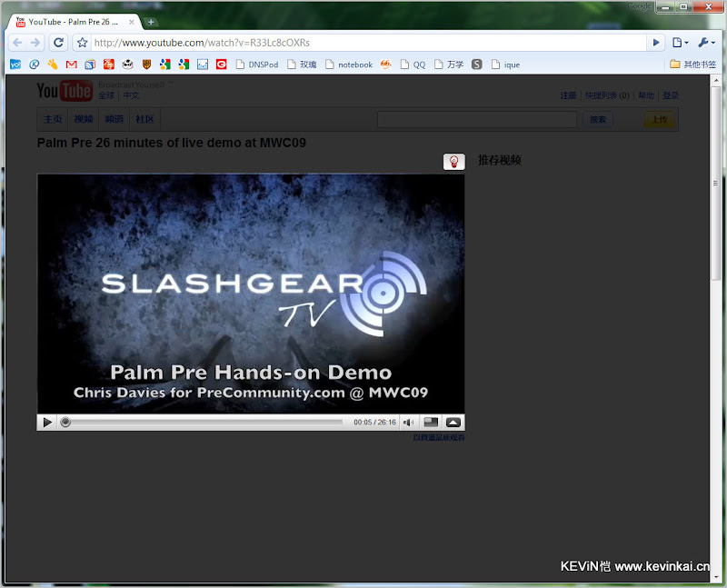This screenshot has width=727, height=588.
Task: Open the 玫瑰 bookmark
Action: click(x=302, y=65)
